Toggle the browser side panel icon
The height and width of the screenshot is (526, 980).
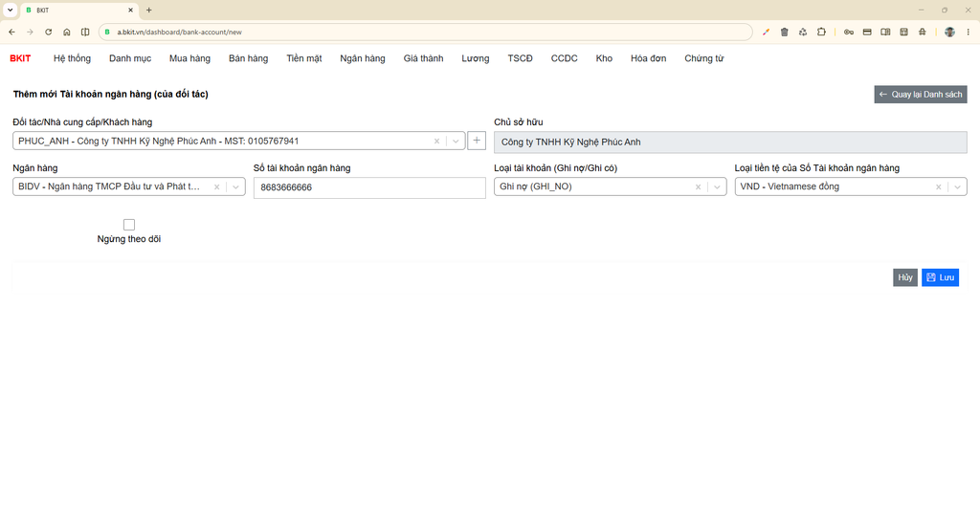(885, 32)
